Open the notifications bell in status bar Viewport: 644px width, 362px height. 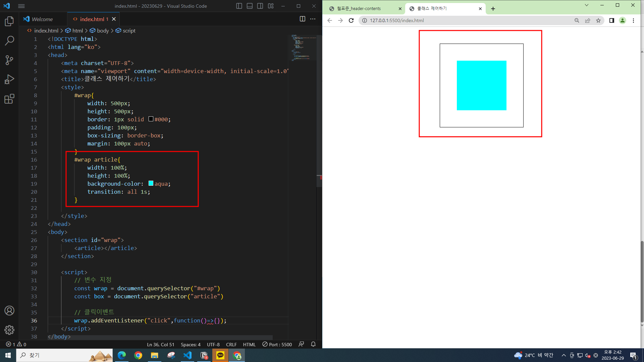[x=313, y=344]
